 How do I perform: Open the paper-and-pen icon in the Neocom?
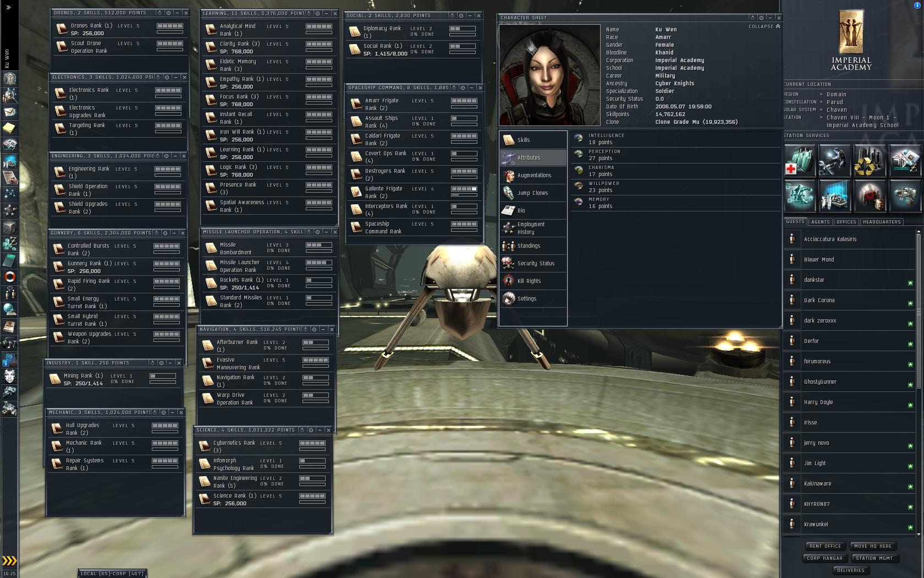9,177
